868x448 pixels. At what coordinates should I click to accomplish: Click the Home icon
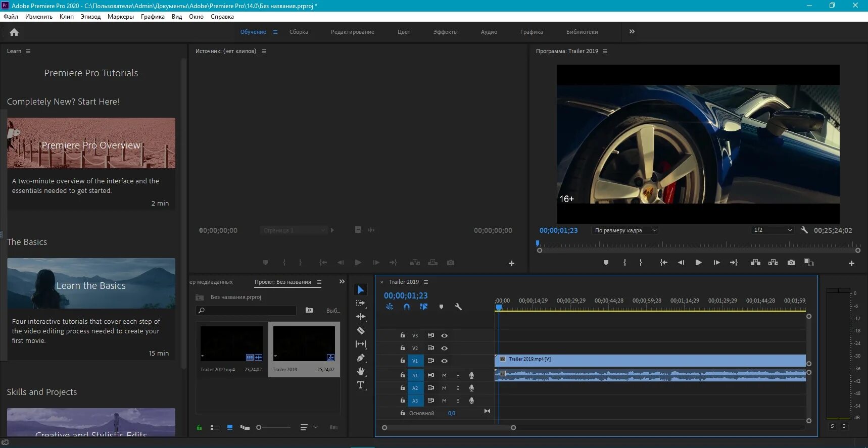(14, 32)
